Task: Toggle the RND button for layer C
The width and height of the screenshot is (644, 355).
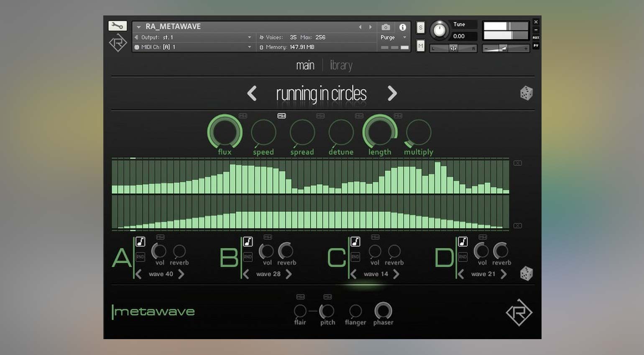Action: click(355, 256)
